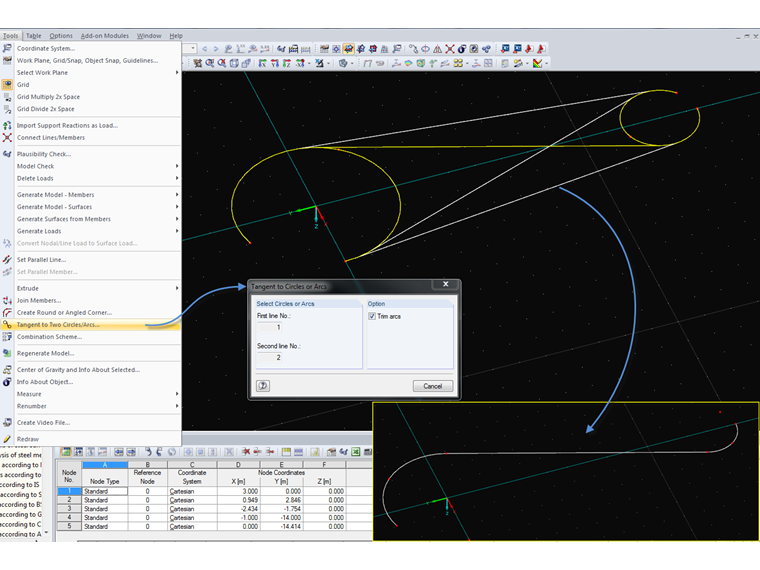
Task: Click the Info About Object icon
Action: point(7,382)
